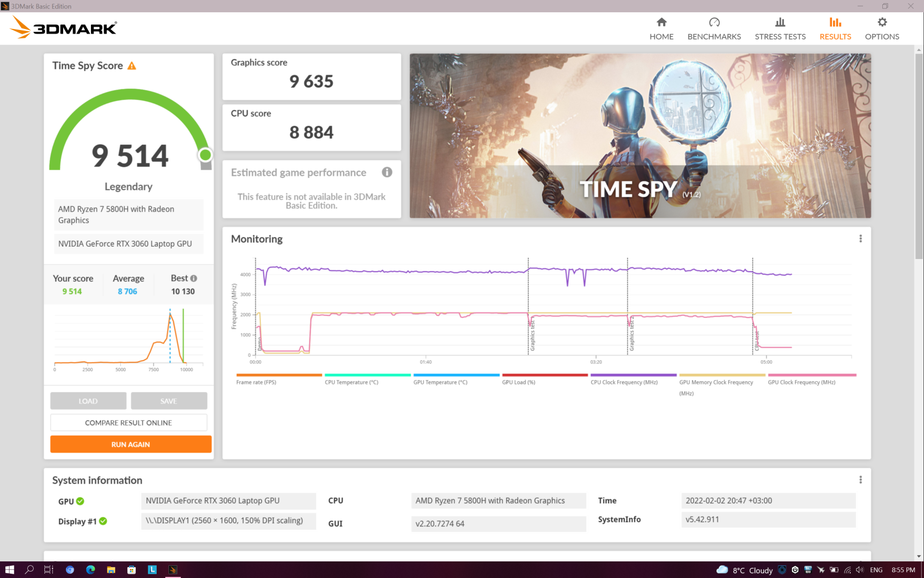The height and width of the screenshot is (578, 924).
Task: Click the \\.\DISPLAY1 display value
Action: click(x=228, y=521)
